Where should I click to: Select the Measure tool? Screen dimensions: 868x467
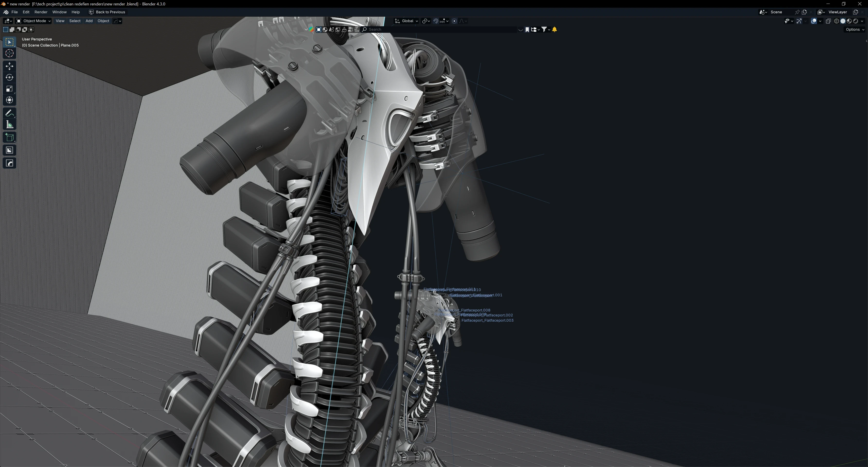click(9, 125)
